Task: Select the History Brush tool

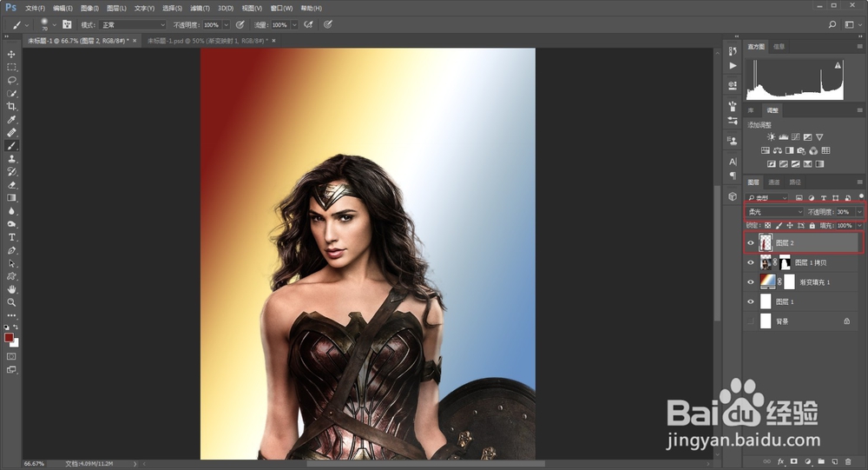Action: [x=11, y=172]
